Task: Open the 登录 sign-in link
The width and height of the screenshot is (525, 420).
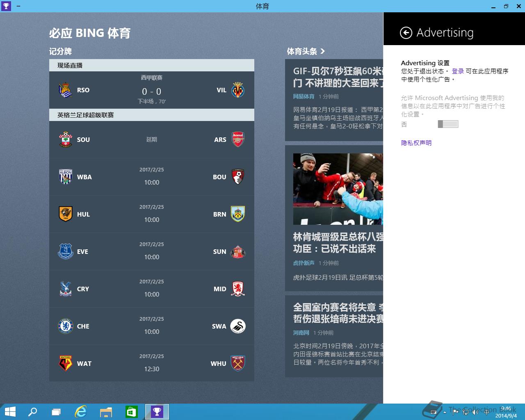Action: pyautogui.click(x=458, y=71)
